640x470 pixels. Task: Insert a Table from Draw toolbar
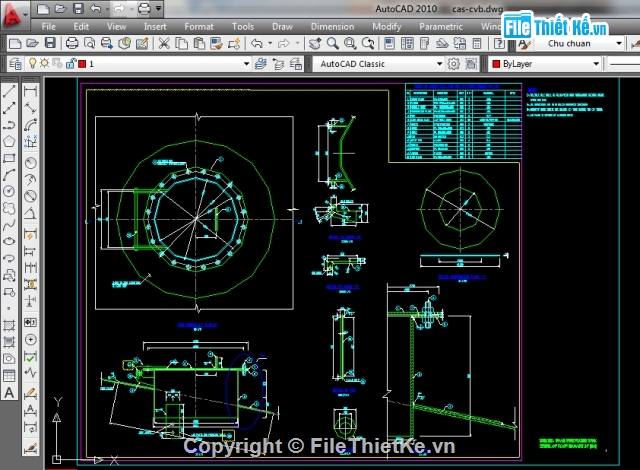(9, 376)
